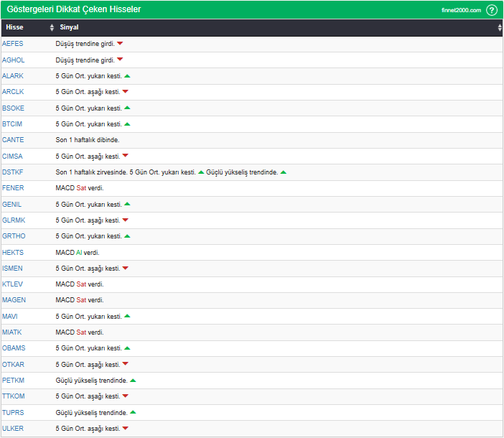Click green up arrow in PETKM row
This screenshot has width=504, height=438.
pyautogui.click(x=133, y=380)
